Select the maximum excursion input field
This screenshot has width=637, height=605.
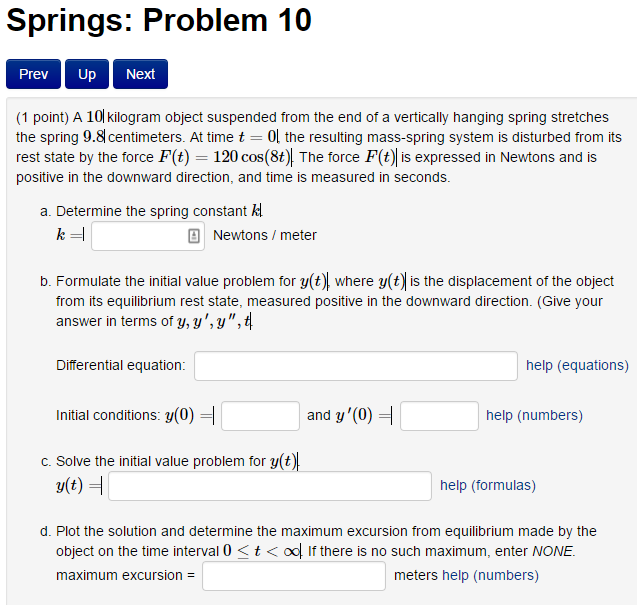pos(294,576)
